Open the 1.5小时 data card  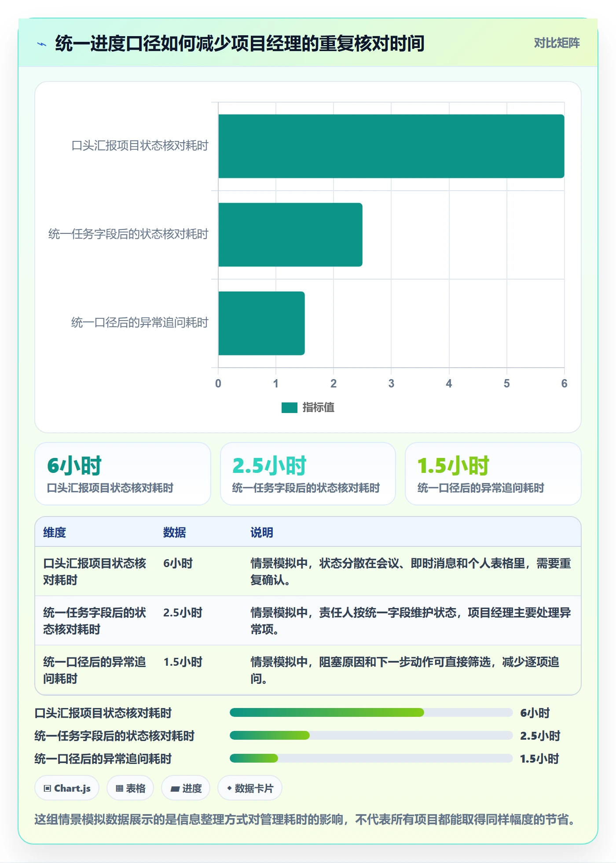[493, 474]
